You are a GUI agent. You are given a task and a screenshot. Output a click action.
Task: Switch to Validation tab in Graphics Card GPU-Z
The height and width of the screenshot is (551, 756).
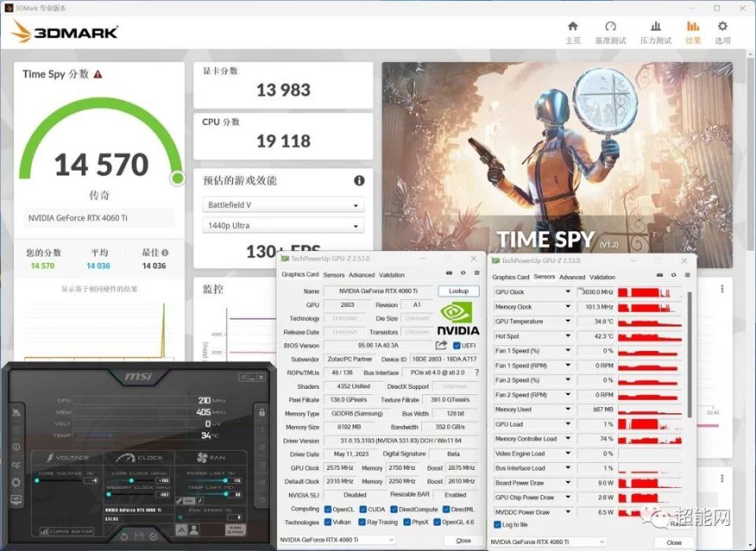point(391,275)
